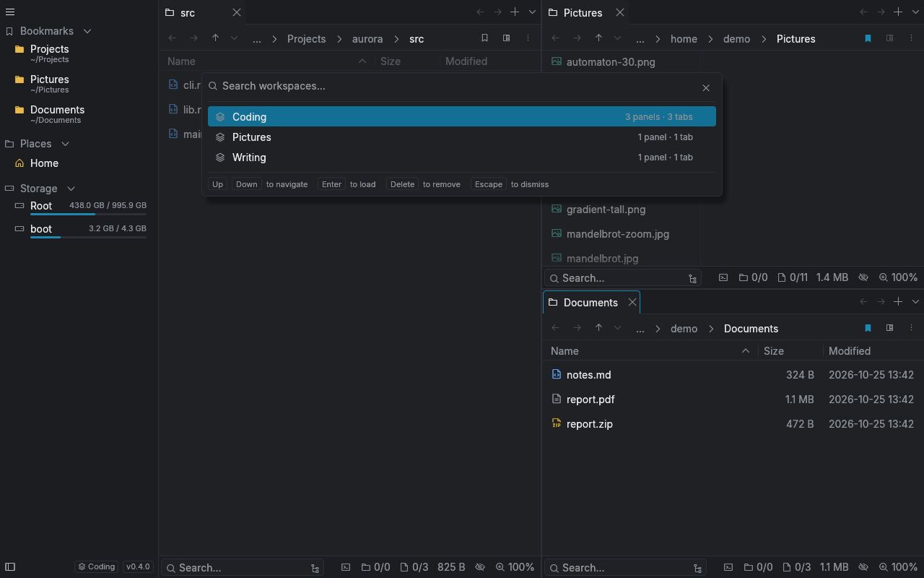Add a new tab in src panel
The image size is (924, 578).
tap(515, 12)
